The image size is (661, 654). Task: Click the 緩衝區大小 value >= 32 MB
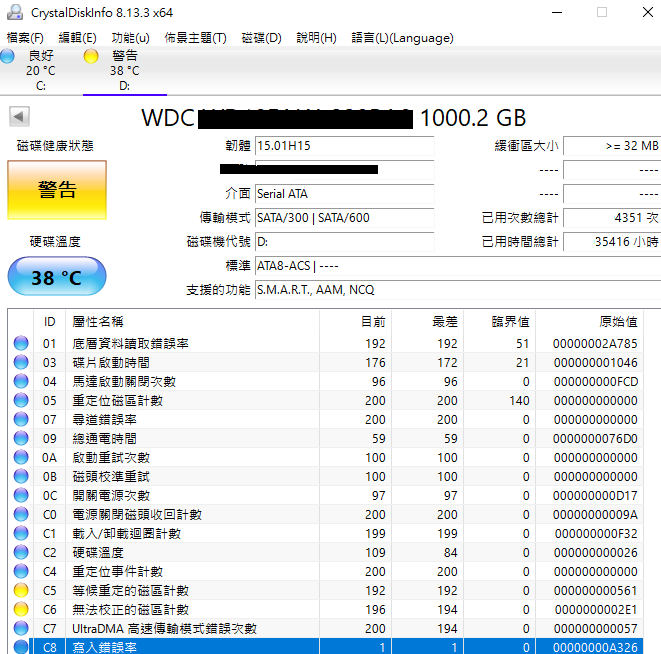tap(612, 146)
